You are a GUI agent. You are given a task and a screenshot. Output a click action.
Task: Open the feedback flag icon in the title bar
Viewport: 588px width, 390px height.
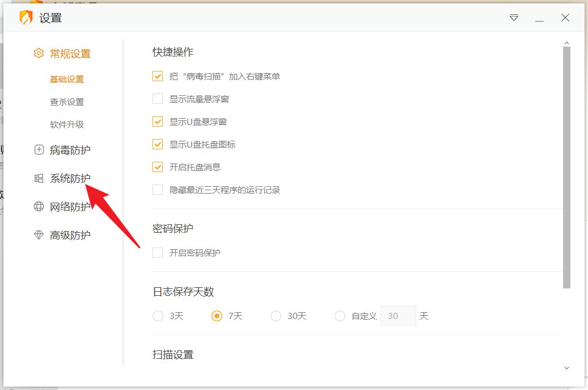(x=513, y=18)
